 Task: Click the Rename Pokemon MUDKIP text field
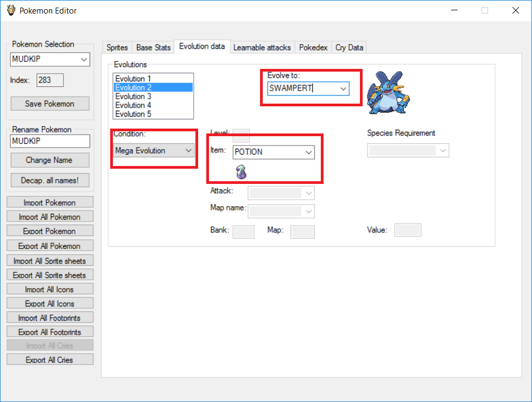pos(50,141)
